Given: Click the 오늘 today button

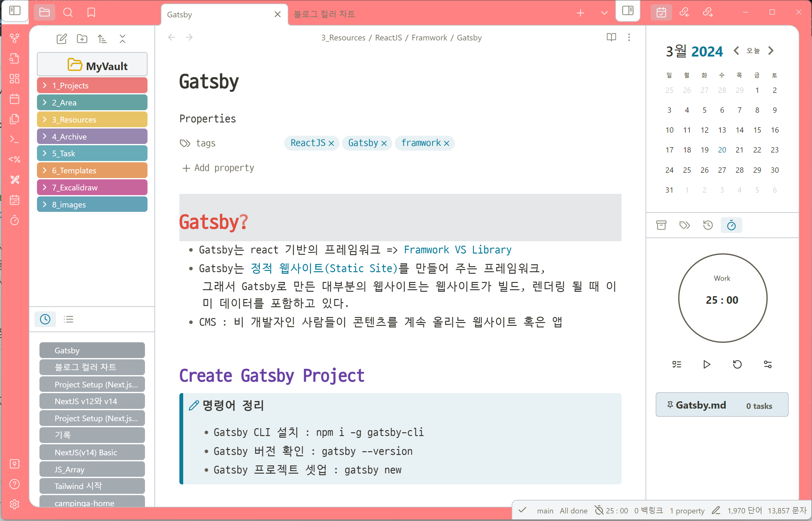Looking at the screenshot, I should [x=754, y=51].
